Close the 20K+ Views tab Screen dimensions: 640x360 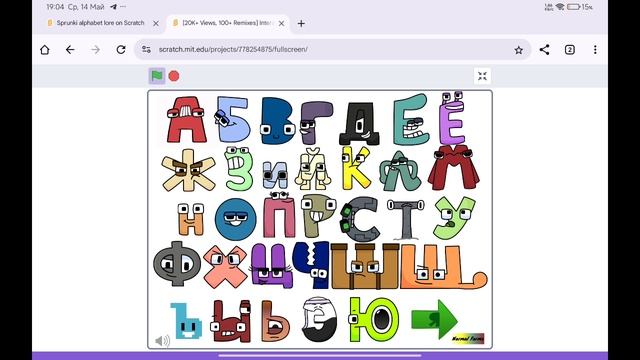tap(281, 24)
